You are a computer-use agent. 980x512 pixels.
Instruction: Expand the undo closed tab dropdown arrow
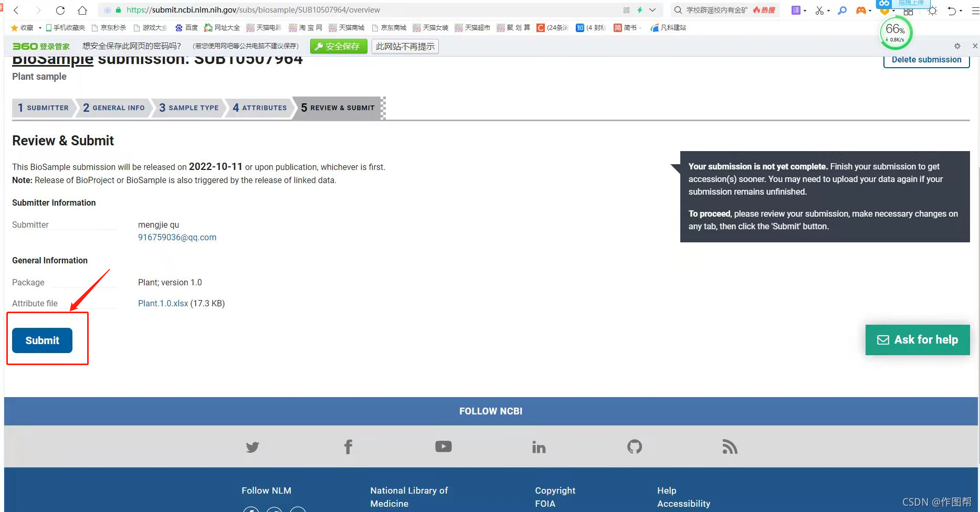coord(961,11)
